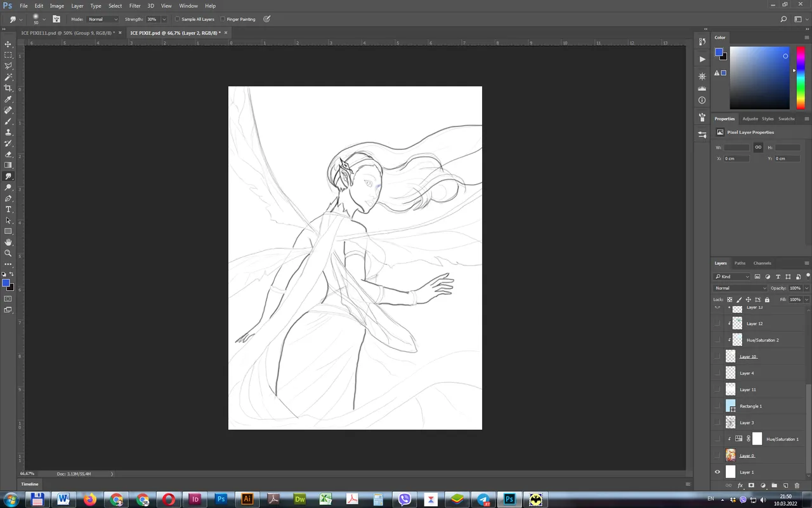Screen dimensions: 812x508
Task: Select the Zoom tool
Action: click(8, 253)
